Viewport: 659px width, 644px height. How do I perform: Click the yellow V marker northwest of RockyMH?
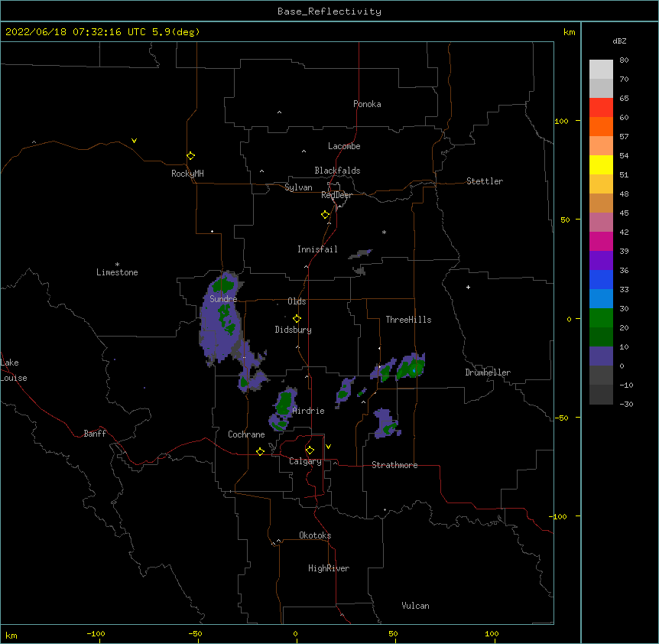tap(134, 141)
